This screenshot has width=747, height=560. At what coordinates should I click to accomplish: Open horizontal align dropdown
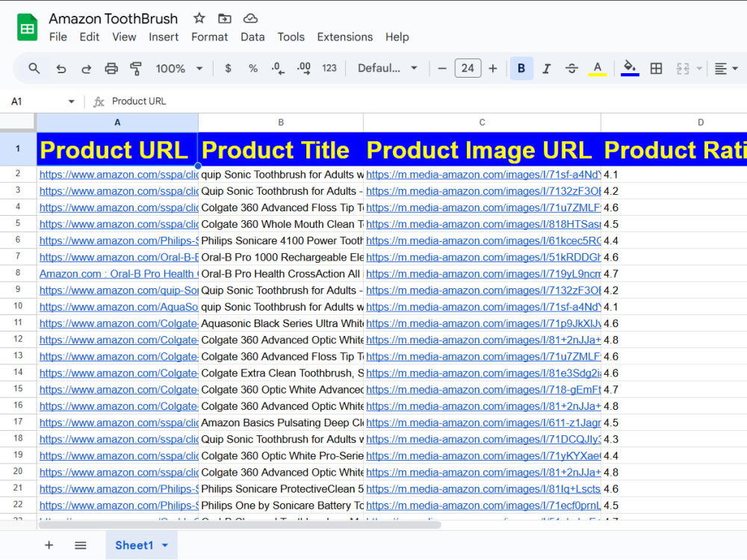(726, 69)
